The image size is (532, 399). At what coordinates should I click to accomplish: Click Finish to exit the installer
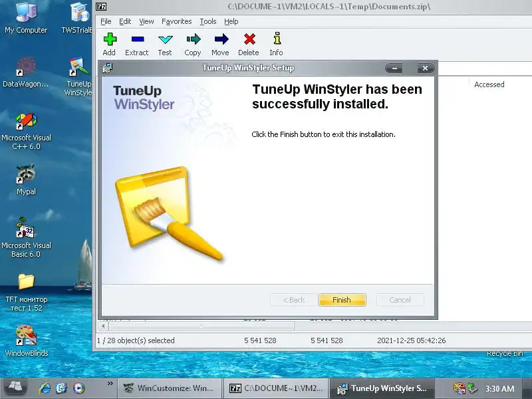tap(342, 300)
